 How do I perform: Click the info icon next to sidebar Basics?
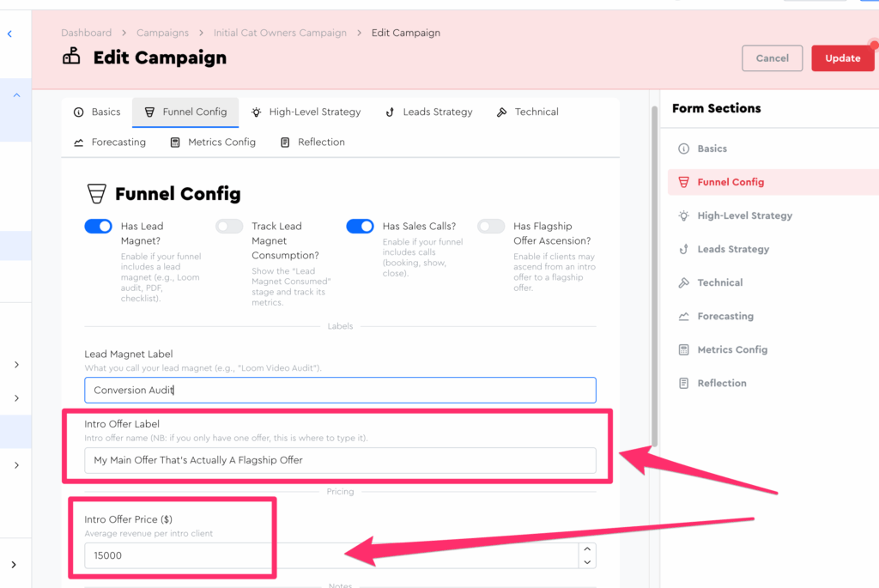point(683,149)
